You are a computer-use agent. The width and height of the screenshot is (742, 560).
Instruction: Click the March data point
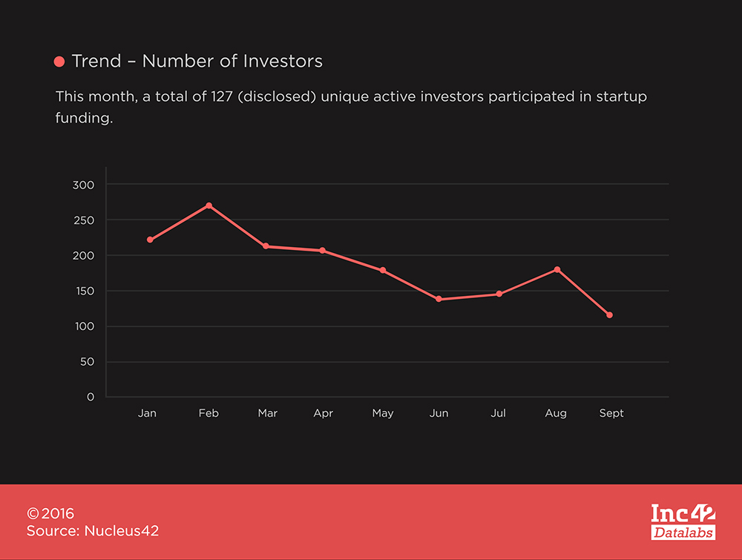click(x=266, y=246)
